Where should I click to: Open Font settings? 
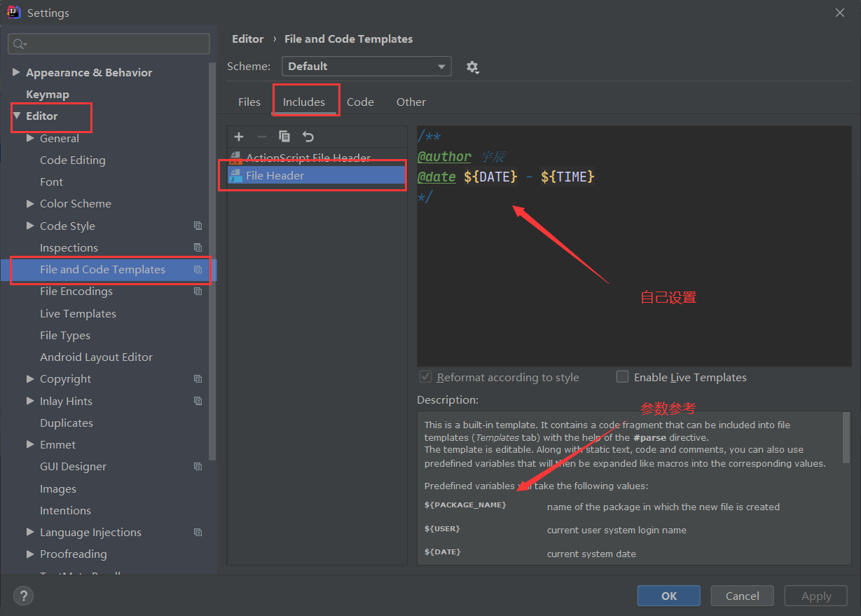point(52,182)
